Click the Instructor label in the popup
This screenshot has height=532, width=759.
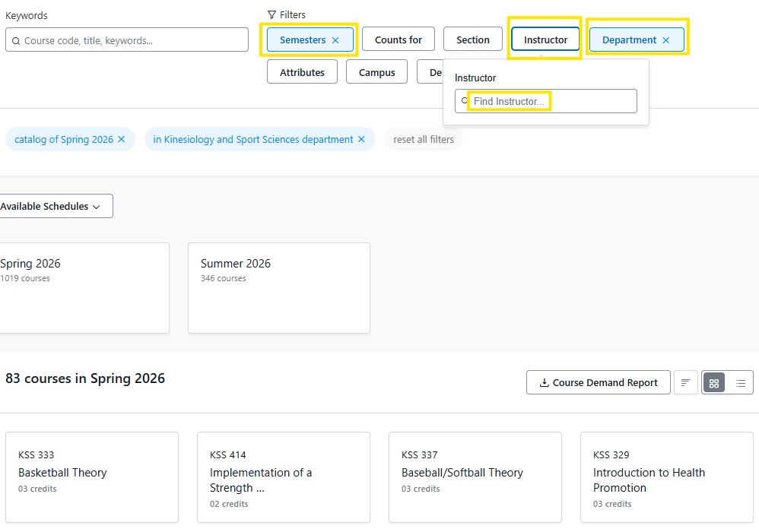pyautogui.click(x=475, y=78)
